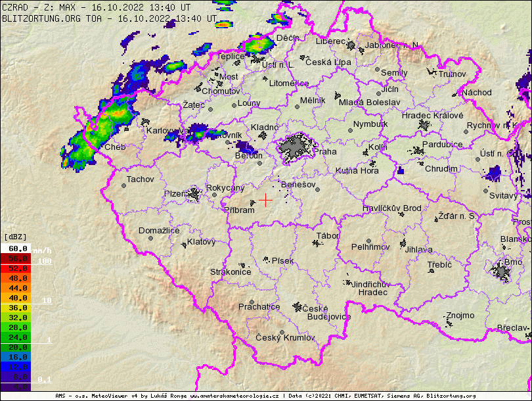
Task: Click the Benešov city marker dot
Action: pos(317,189)
